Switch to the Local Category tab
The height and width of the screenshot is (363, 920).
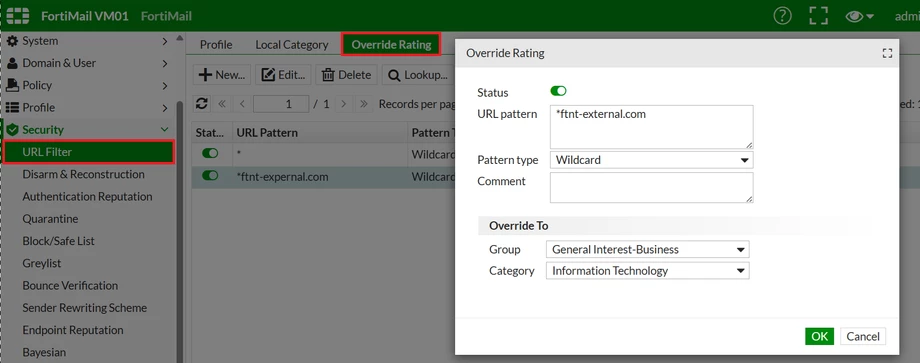point(292,45)
